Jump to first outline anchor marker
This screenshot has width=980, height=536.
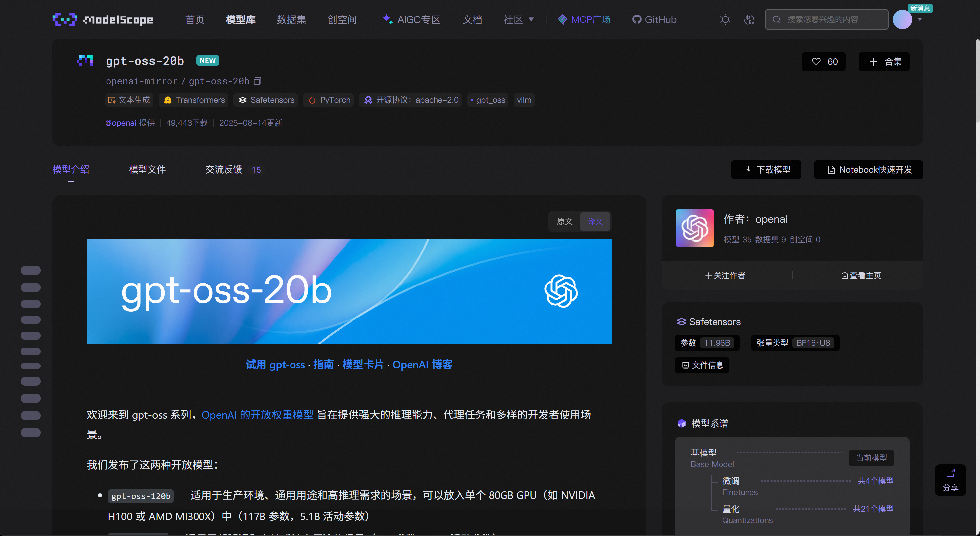coord(30,270)
